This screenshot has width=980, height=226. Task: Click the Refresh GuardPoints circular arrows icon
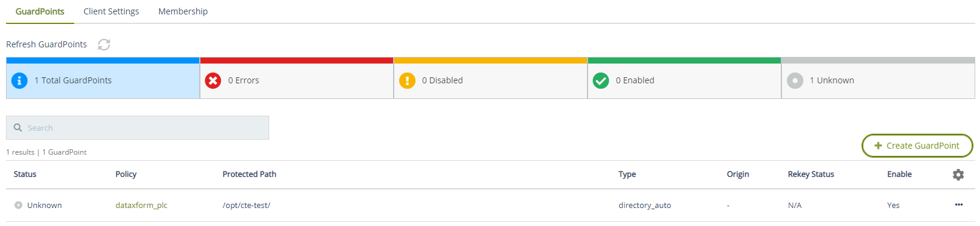[x=104, y=44]
